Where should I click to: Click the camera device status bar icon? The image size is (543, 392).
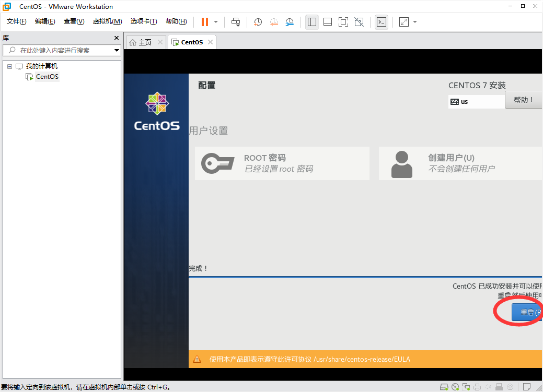pyautogui.click(x=510, y=387)
